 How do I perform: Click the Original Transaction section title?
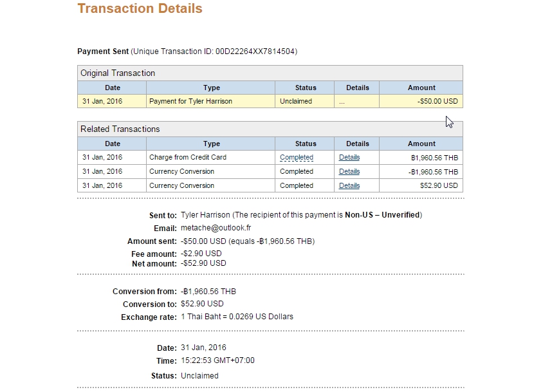click(118, 73)
